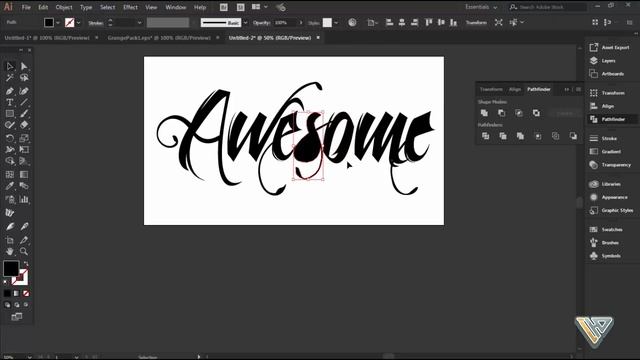
Task: Click Transform link in control bar
Action: coord(476,23)
